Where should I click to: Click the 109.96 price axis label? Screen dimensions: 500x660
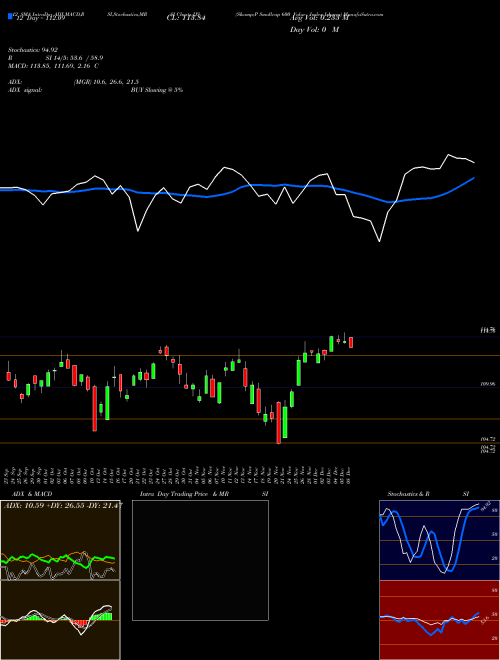(488, 384)
